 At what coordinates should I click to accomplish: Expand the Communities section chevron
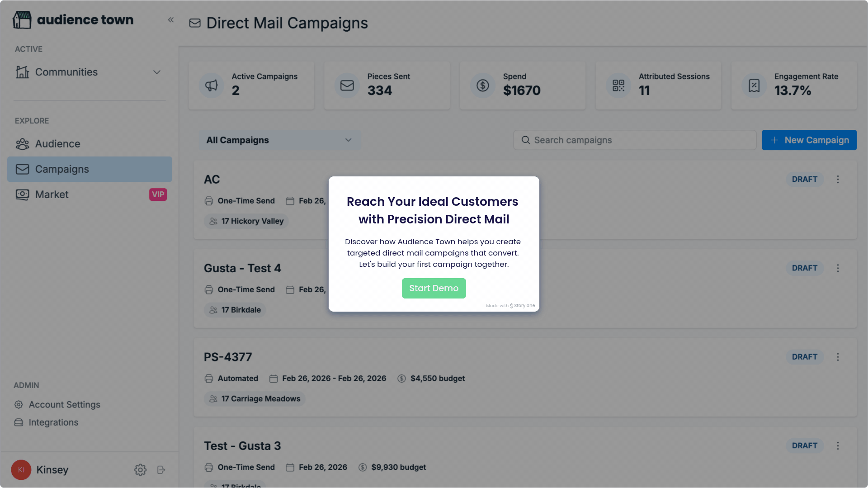pos(157,72)
